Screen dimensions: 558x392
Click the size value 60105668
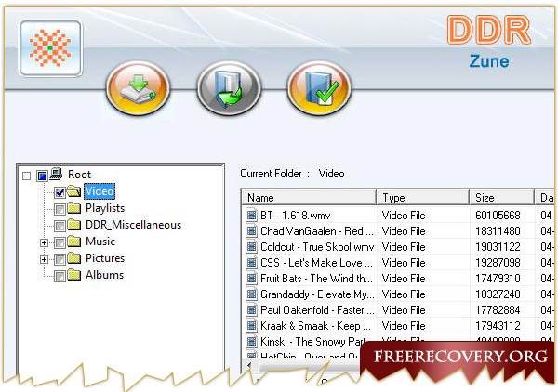tap(498, 216)
